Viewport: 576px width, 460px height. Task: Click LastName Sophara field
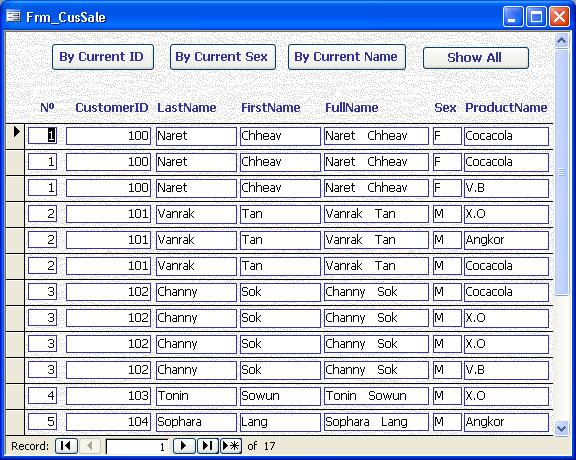(196, 422)
